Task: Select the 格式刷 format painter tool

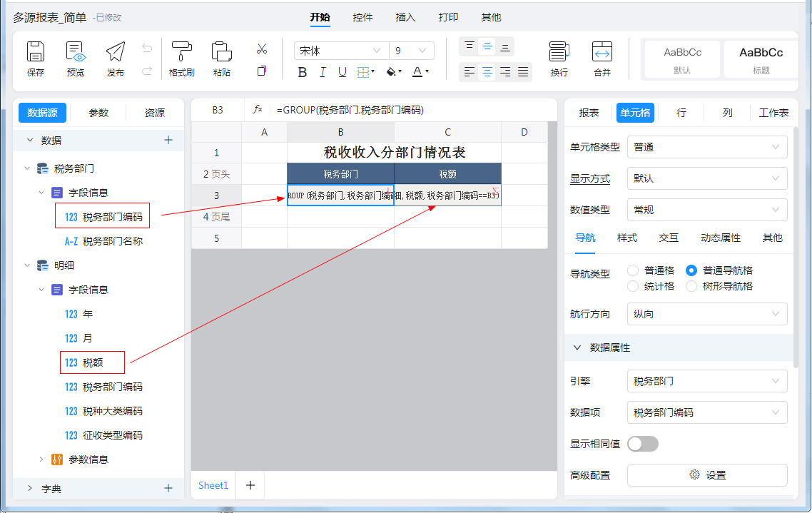Action: tap(182, 53)
